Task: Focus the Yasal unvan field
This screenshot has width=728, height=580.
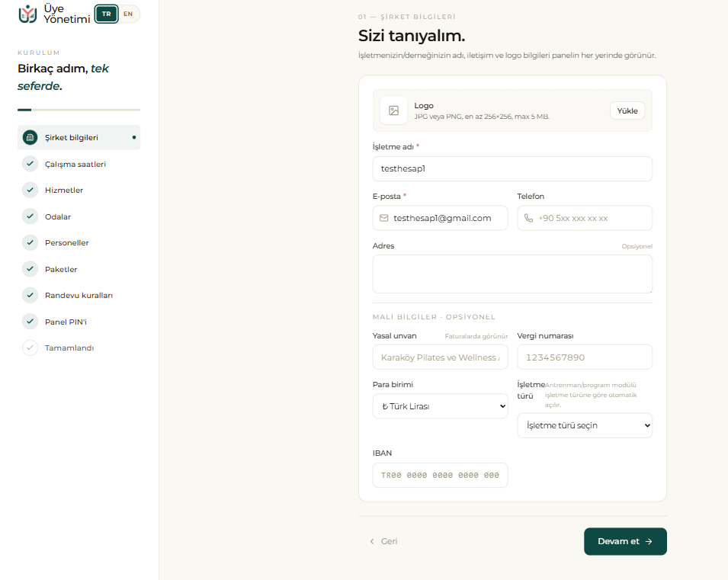Action: click(x=440, y=357)
